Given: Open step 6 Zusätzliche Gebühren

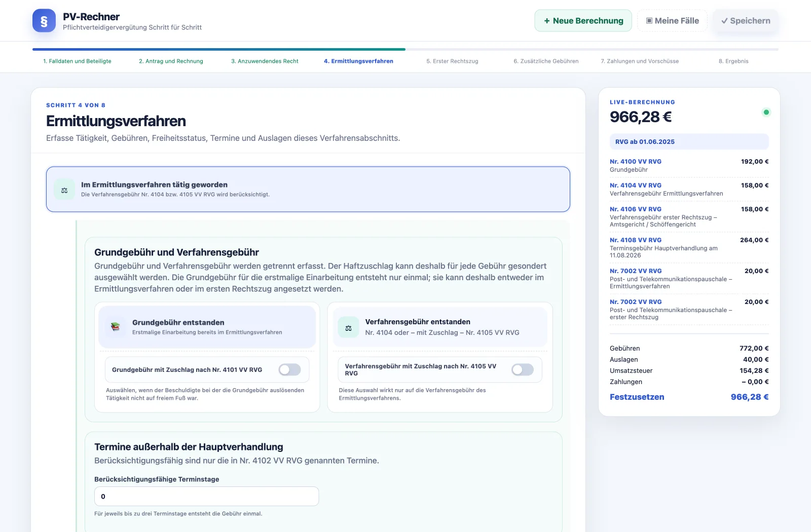Looking at the screenshot, I should (x=546, y=61).
